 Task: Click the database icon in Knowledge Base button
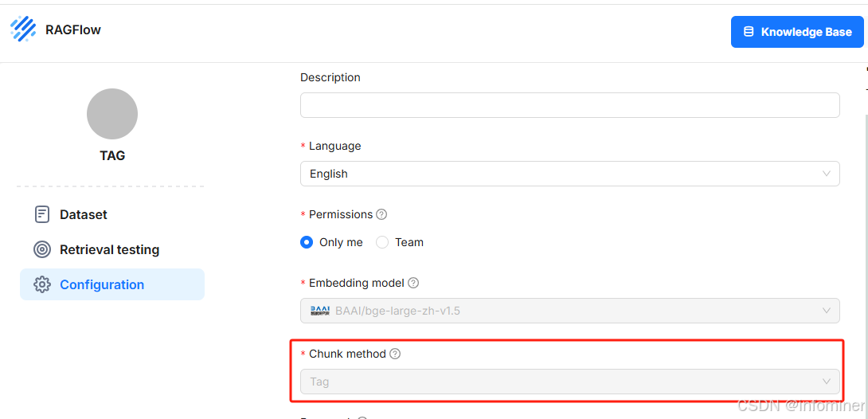click(x=749, y=32)
